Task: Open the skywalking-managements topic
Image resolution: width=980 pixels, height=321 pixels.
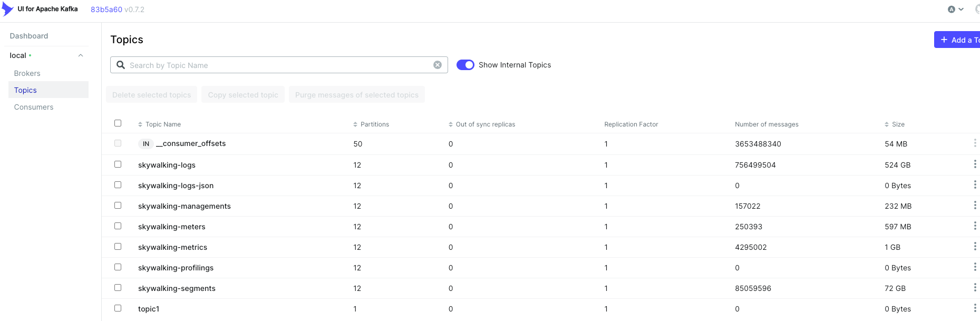Action: [x=185, y=206]
